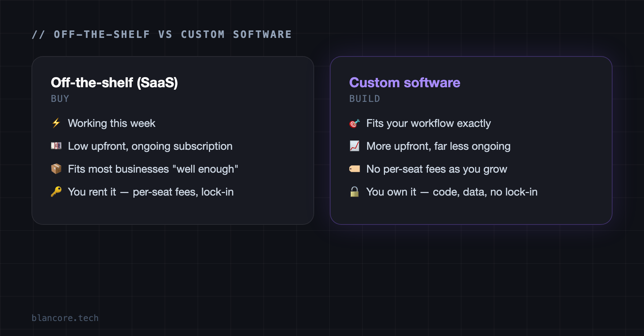Click the text "Working this week"
The width and height of the screenshot is (644, 336).
pos(112,123)
